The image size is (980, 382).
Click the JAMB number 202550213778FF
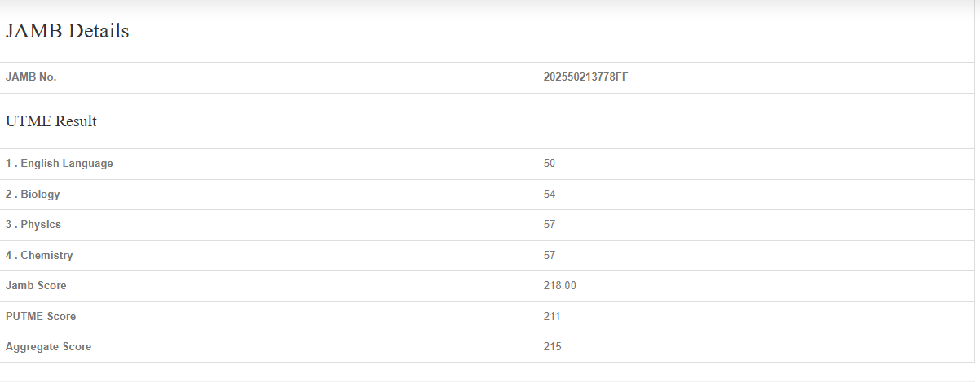coord(585,77)
